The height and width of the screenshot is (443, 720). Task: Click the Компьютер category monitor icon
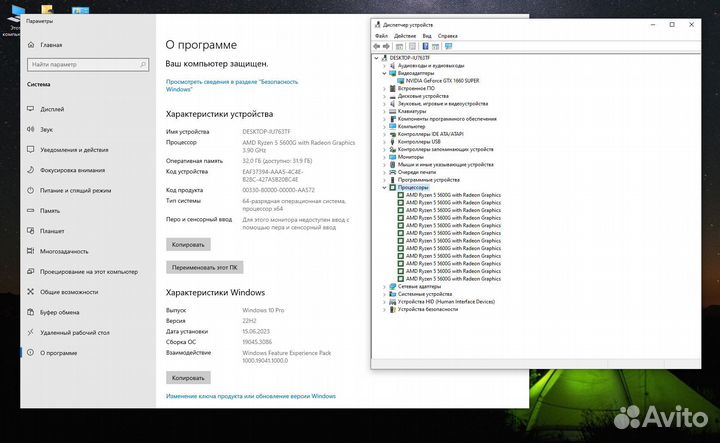tap(393, 126)
